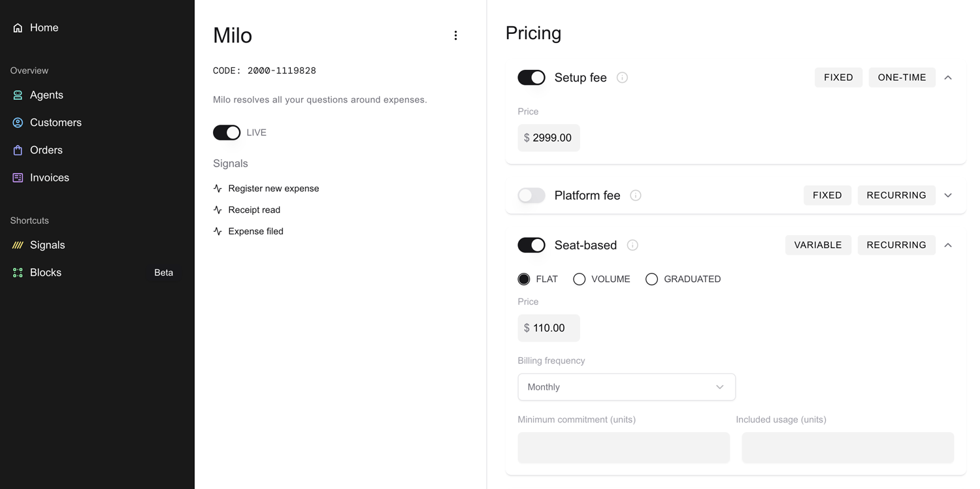Image resolution: width=980 pixels, height=489 pixels.
Task: Select the VOLUME pricing radio button
Action: click(580, 279)
